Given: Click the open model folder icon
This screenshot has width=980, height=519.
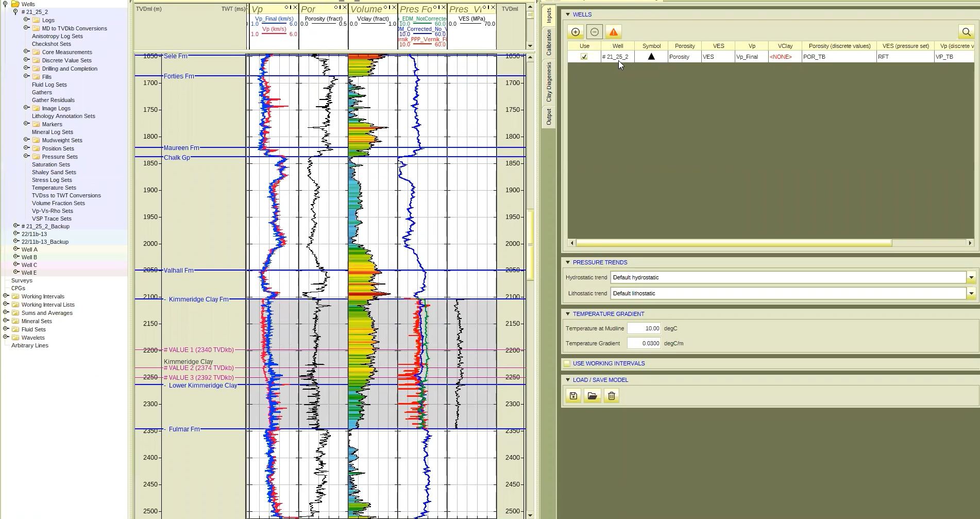Looking at the screenshot, I should tap(593, 396).
